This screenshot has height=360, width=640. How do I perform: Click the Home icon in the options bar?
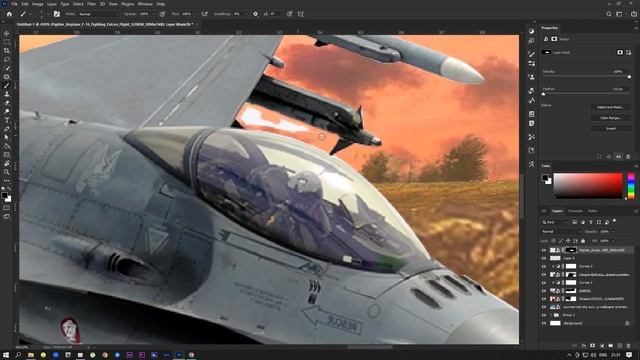9,14
